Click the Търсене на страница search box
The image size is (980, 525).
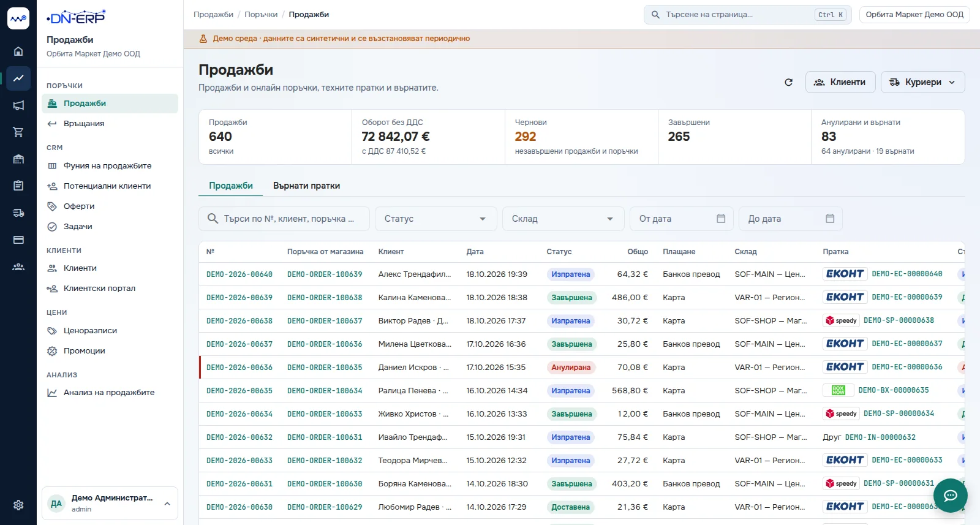747,15
